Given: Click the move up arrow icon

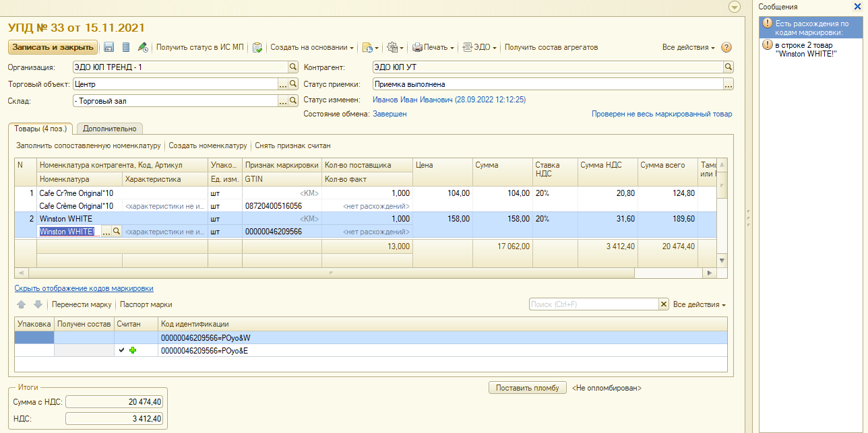Looking at the screenshot, I should coord(22,304).
